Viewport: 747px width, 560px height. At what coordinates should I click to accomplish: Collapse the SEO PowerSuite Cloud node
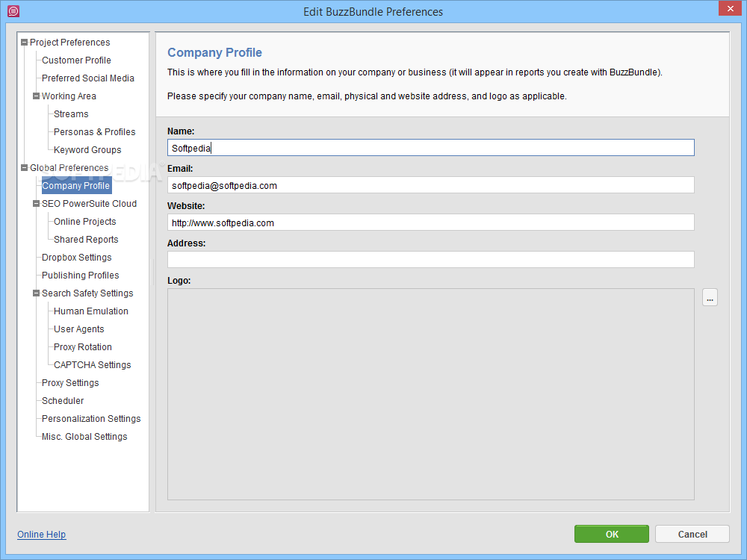point(36,204)
